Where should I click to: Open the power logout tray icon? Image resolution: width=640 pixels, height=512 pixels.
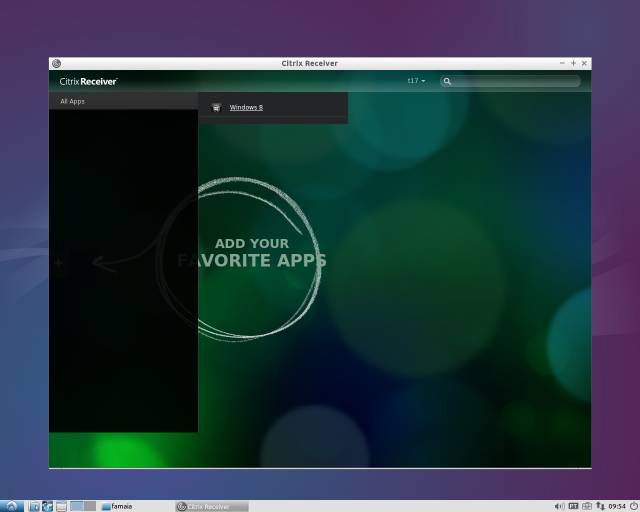click(633, 506)
